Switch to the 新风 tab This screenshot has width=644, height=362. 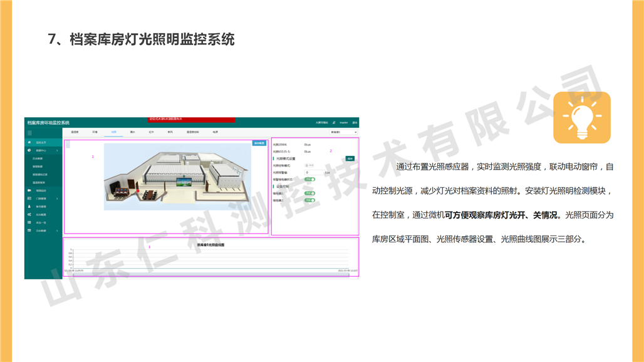170,132
